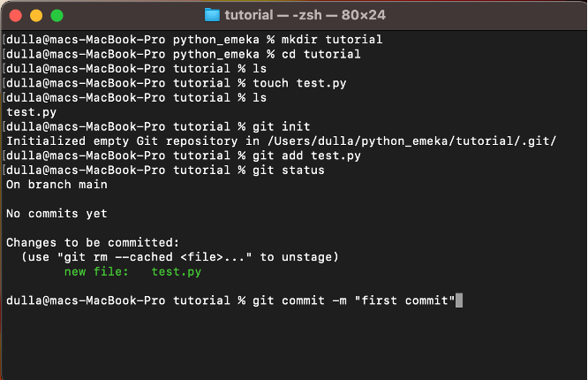Click the 'touch test.py' command line

coord(177,83)
